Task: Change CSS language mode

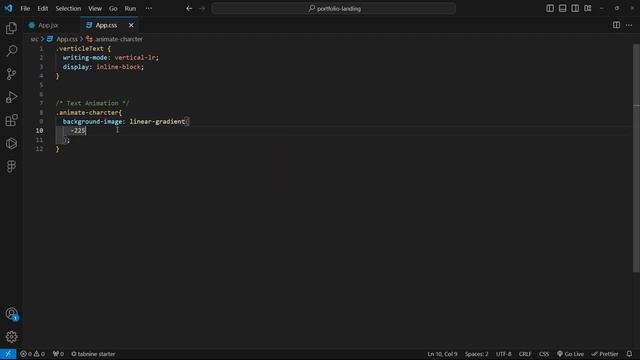Action: pyautogui.click(x=544, y=354)
